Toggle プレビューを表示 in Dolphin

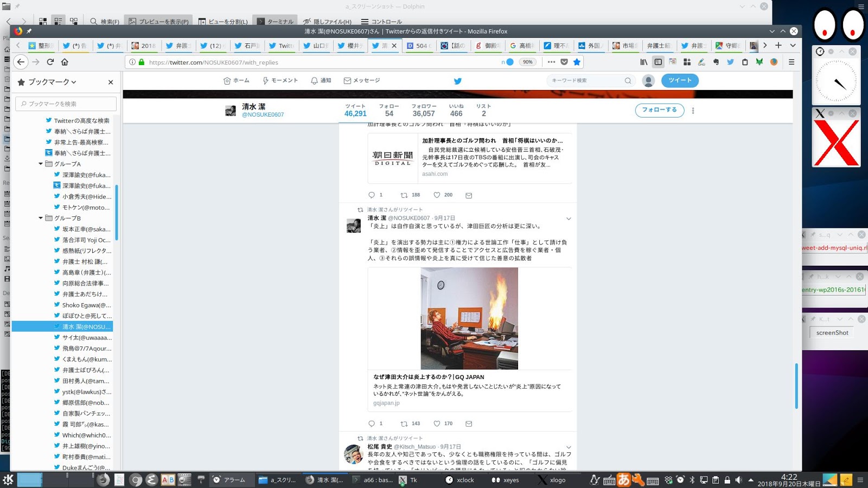point(159,22)
